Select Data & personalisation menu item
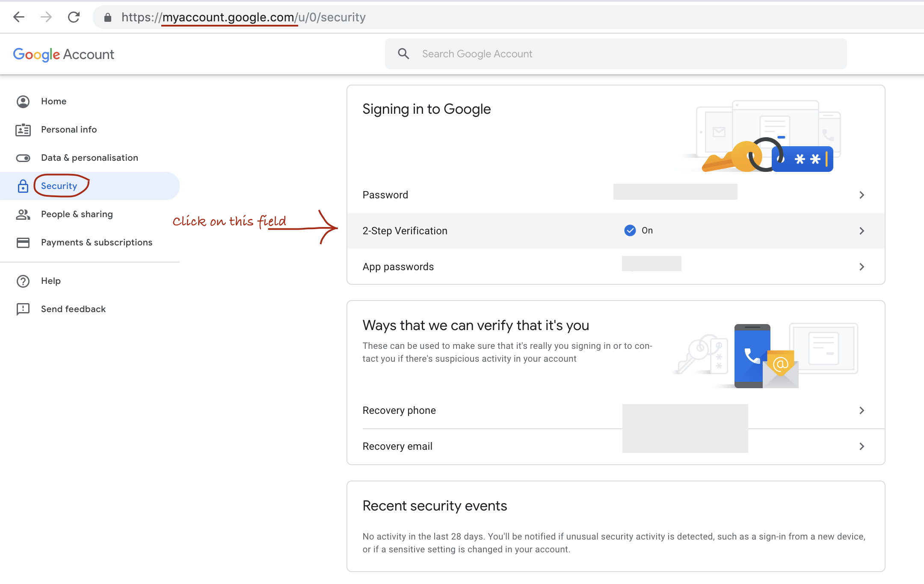Screen dimensions: 924x584 point(89,157)
